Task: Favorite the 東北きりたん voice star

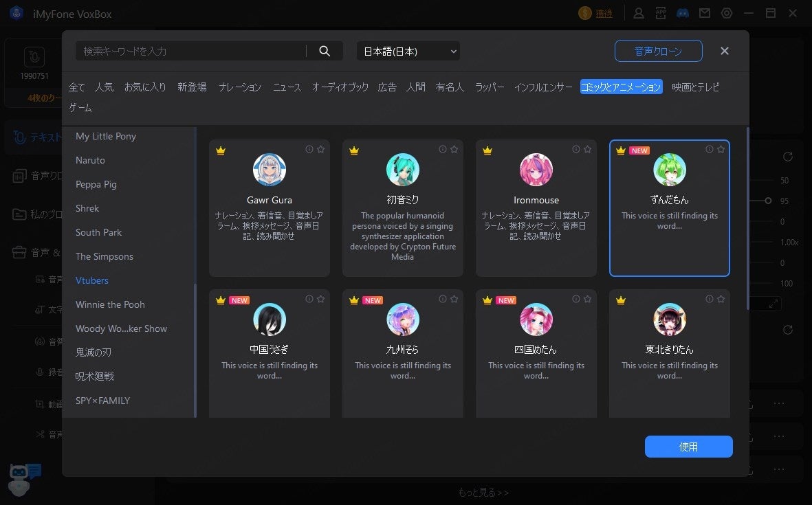Action: coord(721,299)
